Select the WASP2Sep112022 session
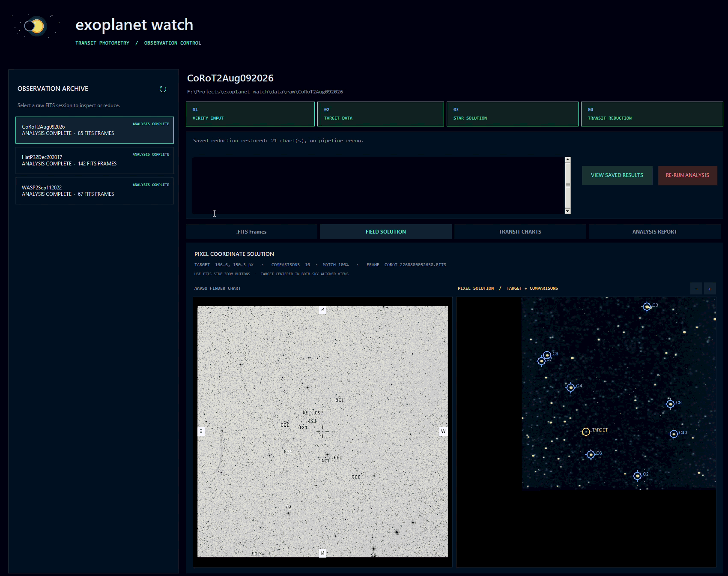Viewport: 728px width, 576px height. [x=95, y=191]
